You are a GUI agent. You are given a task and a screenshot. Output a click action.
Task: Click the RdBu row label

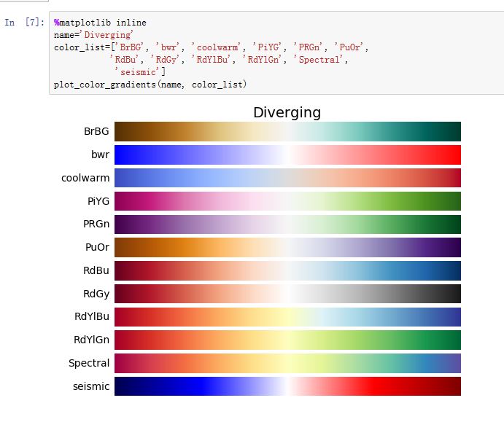(96, 270)
